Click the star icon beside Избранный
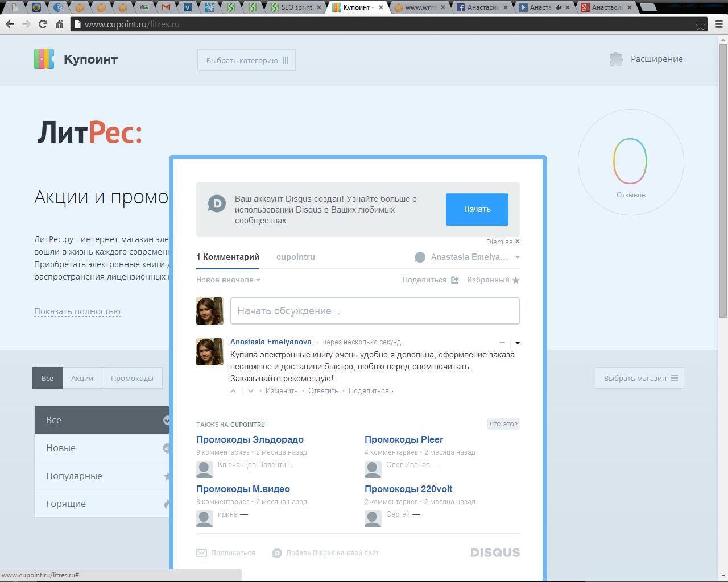The image size is (728, 582). point(516,280)
